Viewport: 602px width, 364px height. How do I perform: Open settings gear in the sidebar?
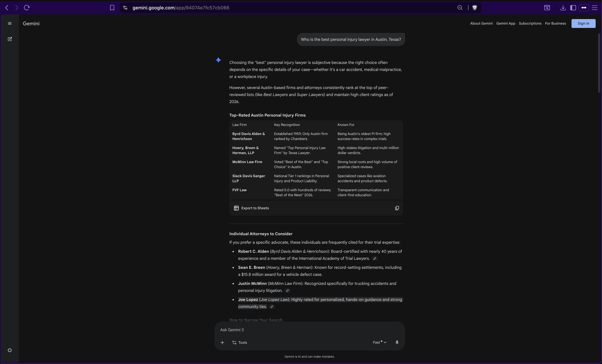(10, 350)
